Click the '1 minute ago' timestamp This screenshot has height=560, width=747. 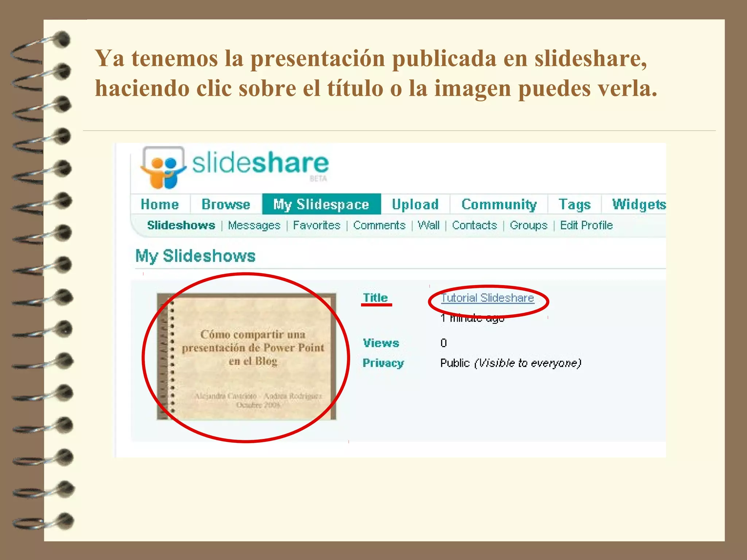pos(472,318)
